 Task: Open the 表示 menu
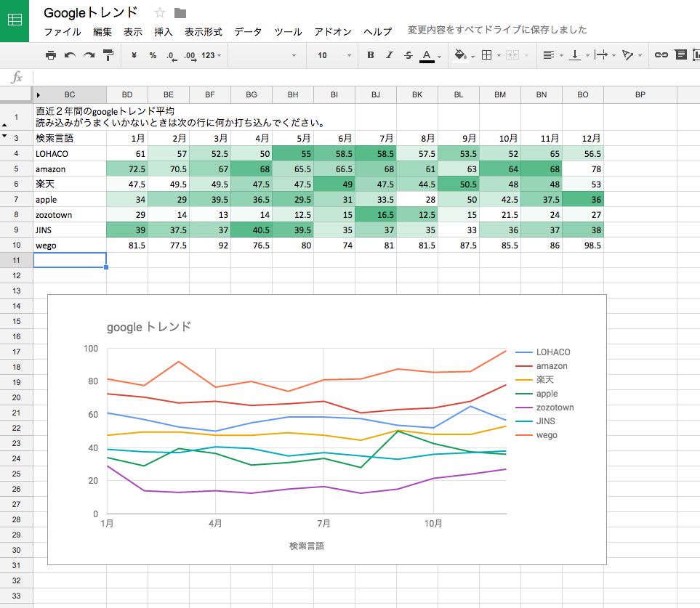point(133,32)
